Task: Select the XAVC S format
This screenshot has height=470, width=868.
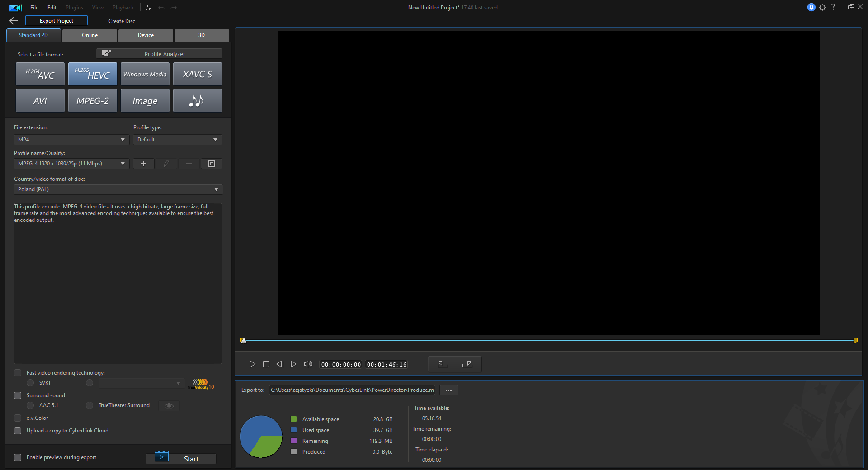Action: pyautogui.click(x=198, y=74)
